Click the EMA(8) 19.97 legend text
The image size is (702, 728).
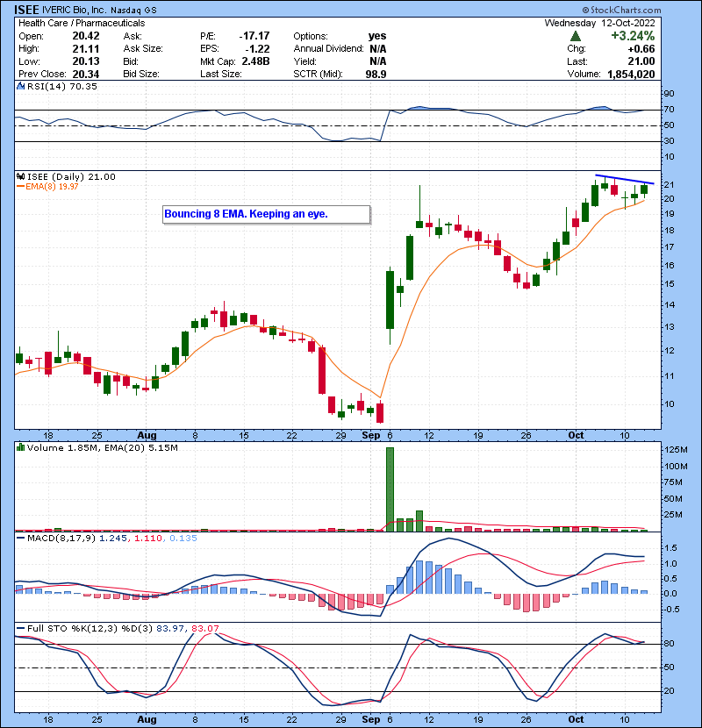click(52, 186)
